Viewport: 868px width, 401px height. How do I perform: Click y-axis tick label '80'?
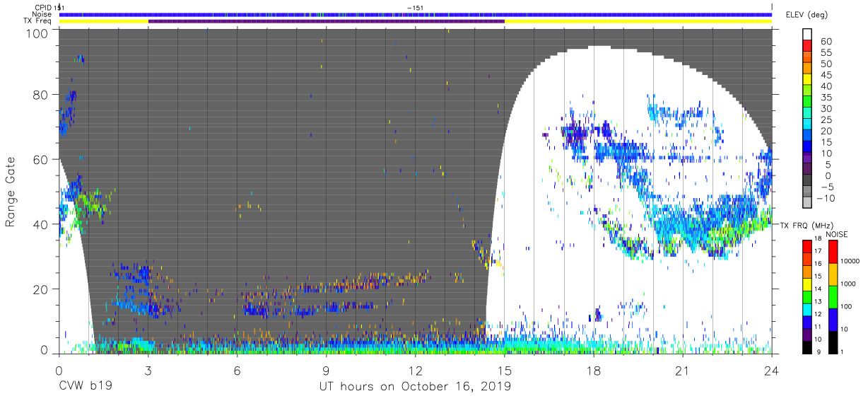tap(42, 94)
